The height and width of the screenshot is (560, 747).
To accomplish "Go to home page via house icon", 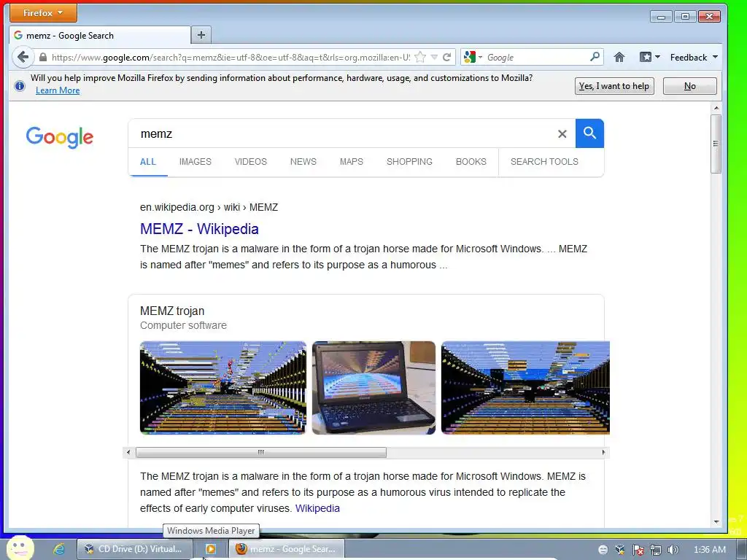I will pyautogui.click(x=619, y=57).
